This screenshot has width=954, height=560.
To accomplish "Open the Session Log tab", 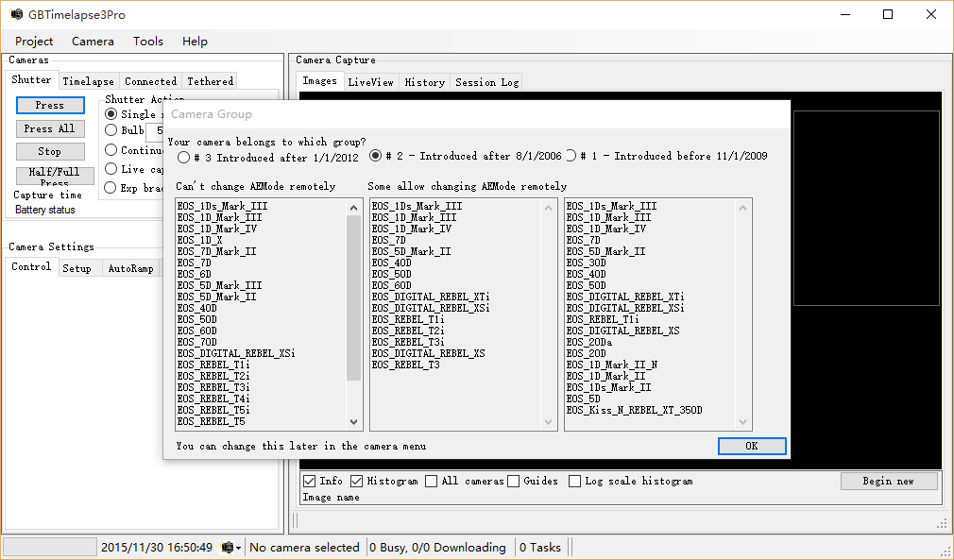I will click(x=486, y=82).
